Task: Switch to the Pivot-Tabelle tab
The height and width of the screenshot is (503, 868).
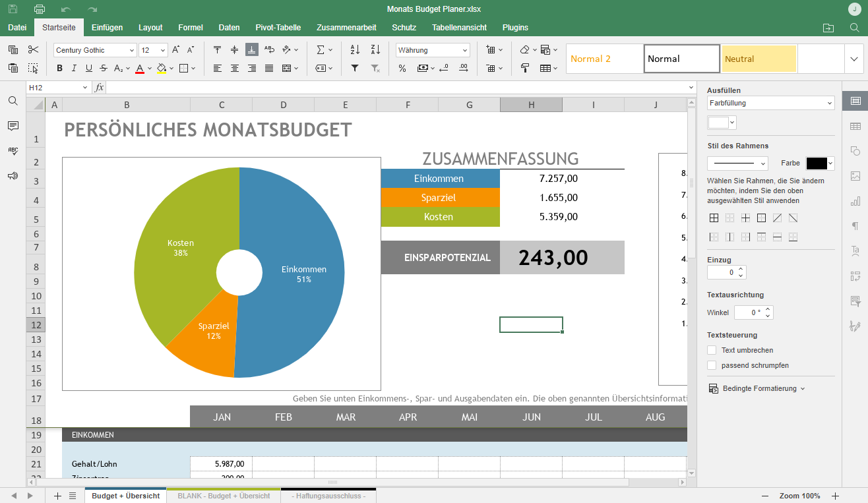Action: point(278,28)
